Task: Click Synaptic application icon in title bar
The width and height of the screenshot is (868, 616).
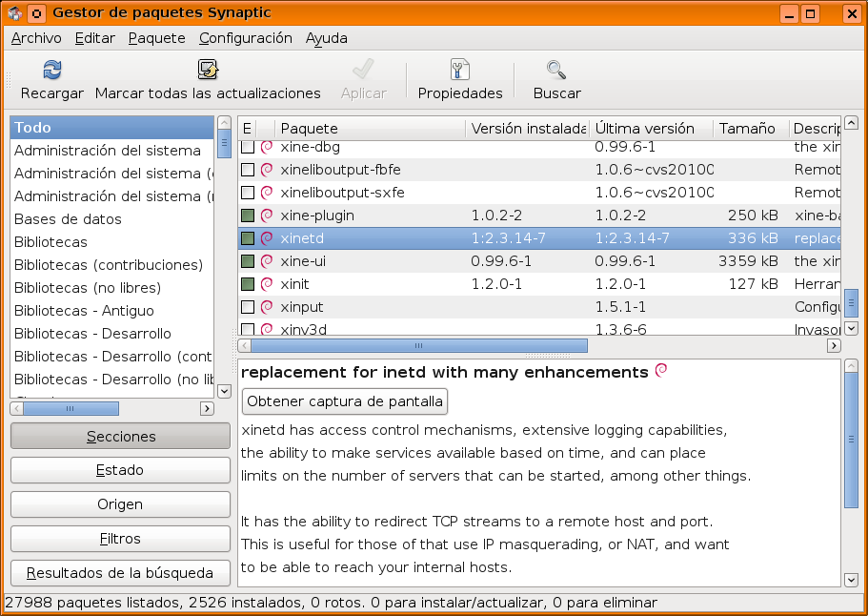Action: pos(15,12)
